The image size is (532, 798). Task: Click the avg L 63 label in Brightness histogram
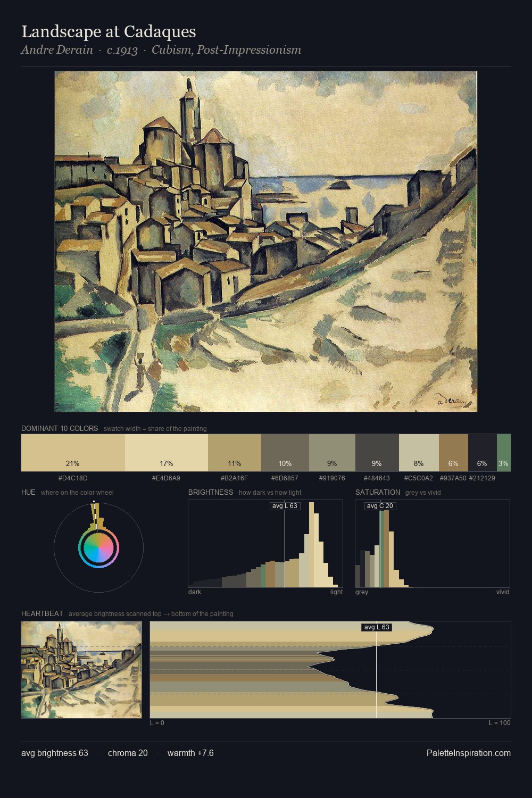[x=285, y=506]
